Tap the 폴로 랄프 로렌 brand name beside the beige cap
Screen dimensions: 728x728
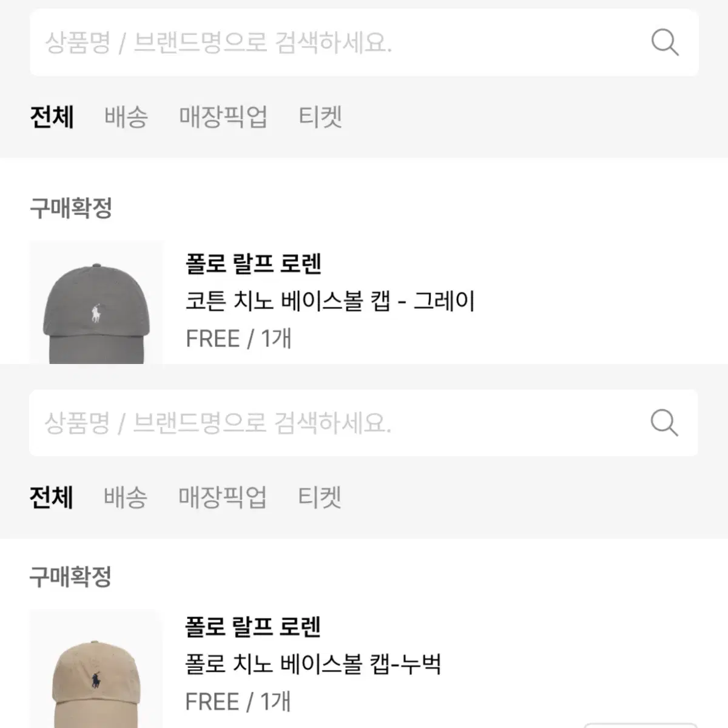tap(253, 627)
